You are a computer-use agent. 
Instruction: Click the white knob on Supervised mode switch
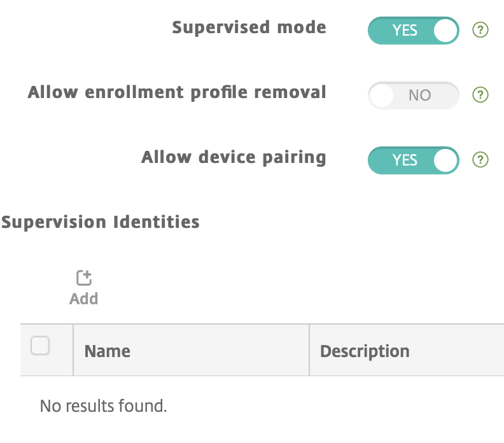tap(445, 31)
